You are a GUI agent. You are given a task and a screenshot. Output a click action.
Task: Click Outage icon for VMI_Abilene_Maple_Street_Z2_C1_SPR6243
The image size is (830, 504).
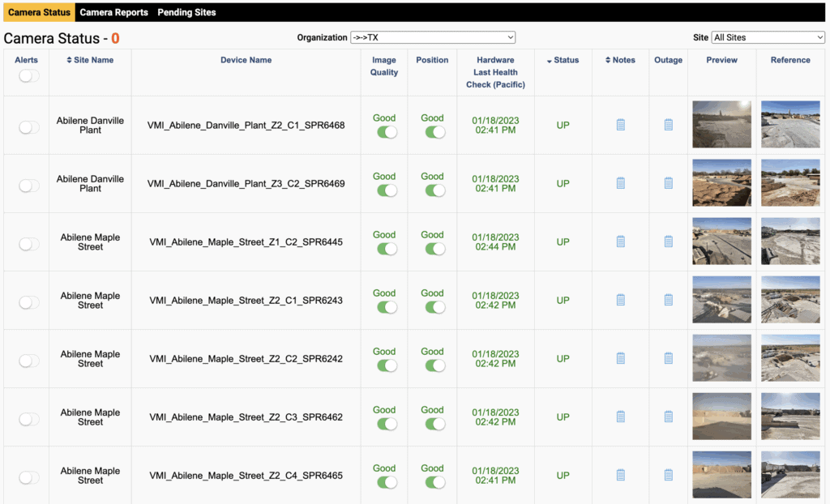(669, 300)
